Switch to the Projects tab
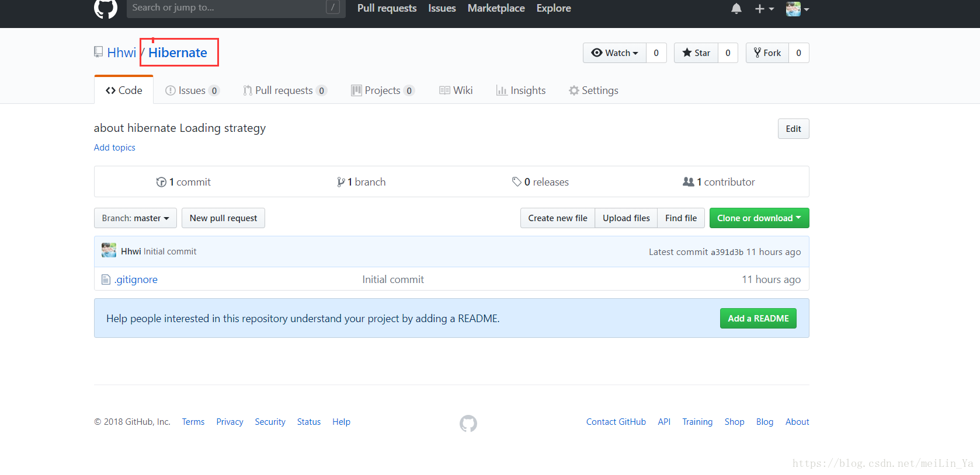Screen dimensions: 980x475 click(x=383, y=90)
